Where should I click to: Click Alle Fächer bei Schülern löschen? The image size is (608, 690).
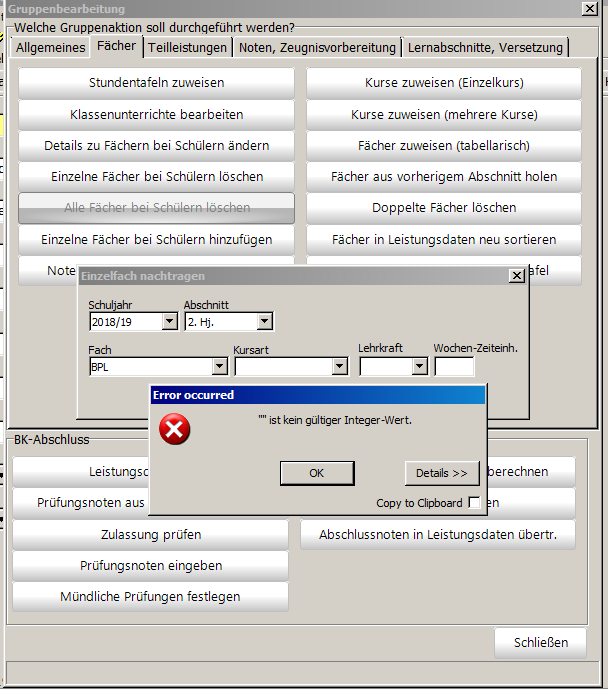pos(156,208)
